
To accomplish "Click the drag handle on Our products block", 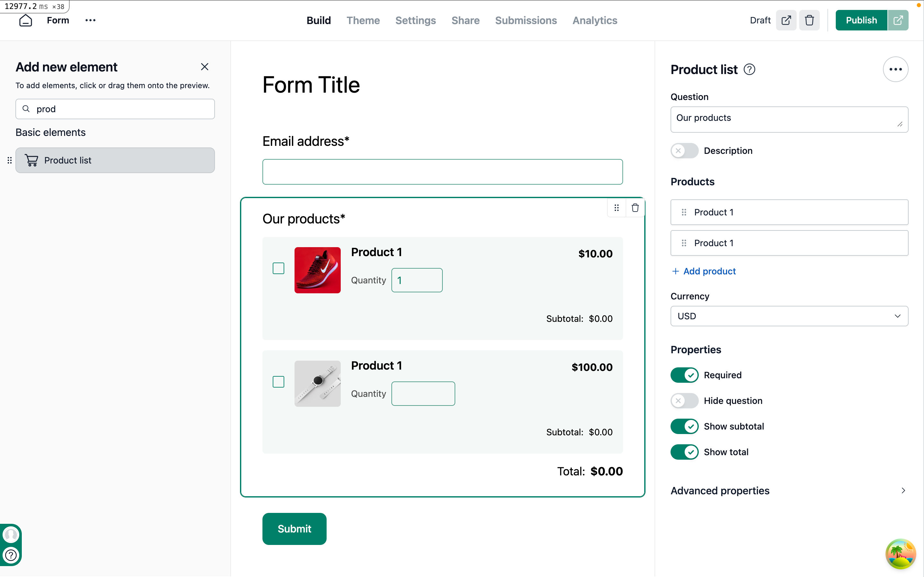I will coord(616,208).
